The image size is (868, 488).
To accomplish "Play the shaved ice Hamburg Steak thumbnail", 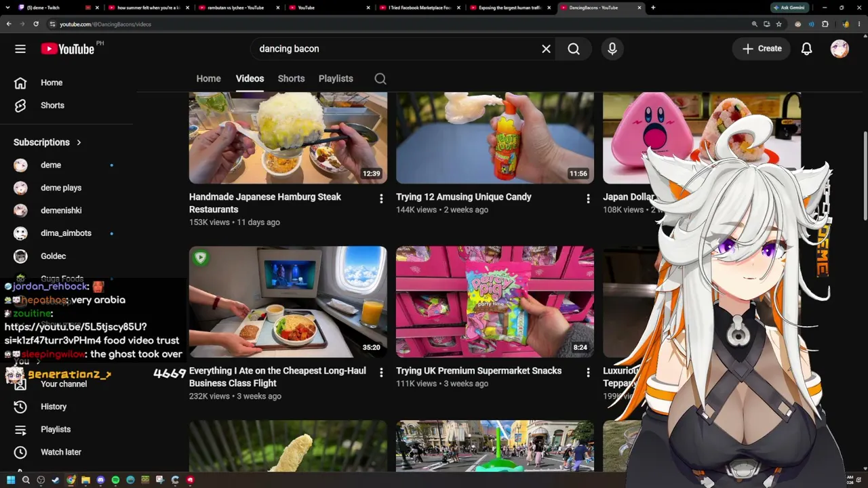I will point(288,138).
